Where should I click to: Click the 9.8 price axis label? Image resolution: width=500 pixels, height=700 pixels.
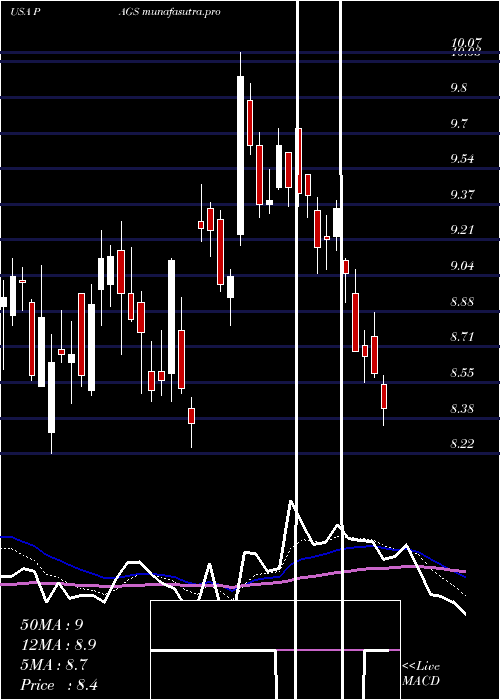click(x=458, y=88)
